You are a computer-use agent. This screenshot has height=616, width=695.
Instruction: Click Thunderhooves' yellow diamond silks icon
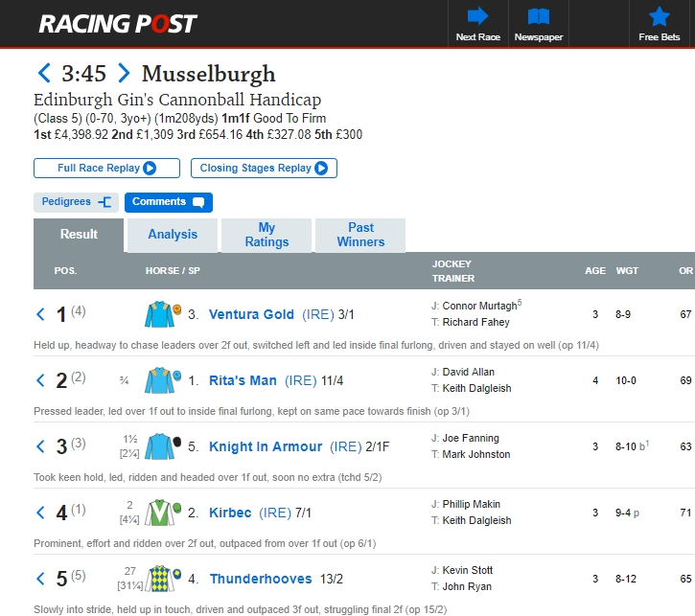click(x=162, y=578)
